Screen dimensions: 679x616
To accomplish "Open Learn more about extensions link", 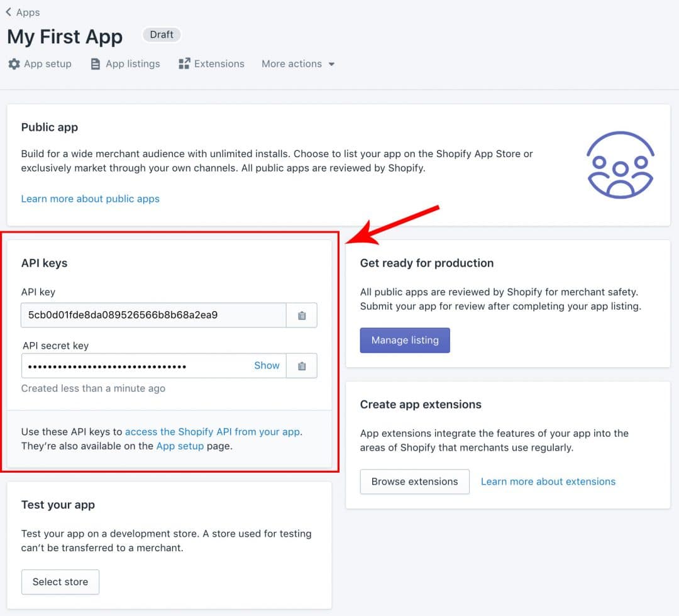I will 548,481.
